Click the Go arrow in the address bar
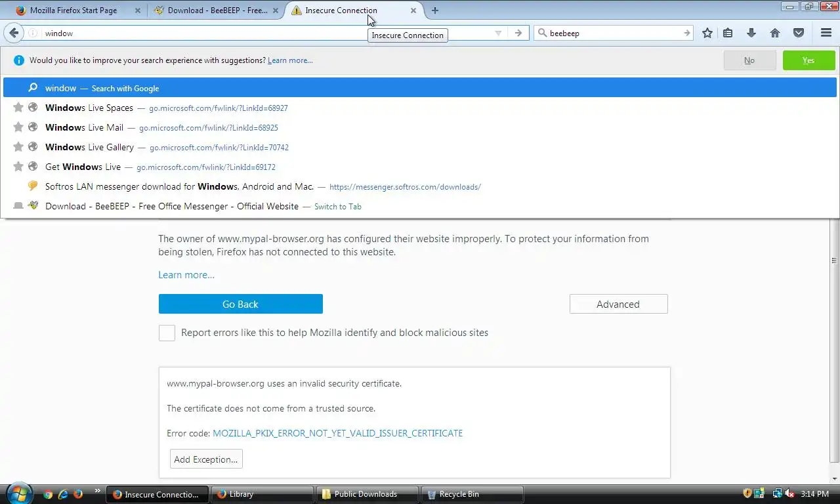 518,33
